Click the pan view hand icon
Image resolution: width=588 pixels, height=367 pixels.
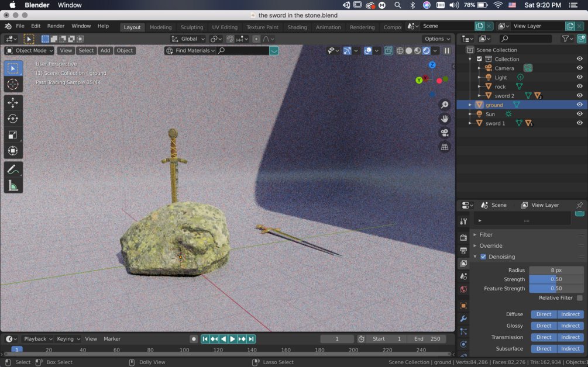pyautogui.click(x=445, y=119)
